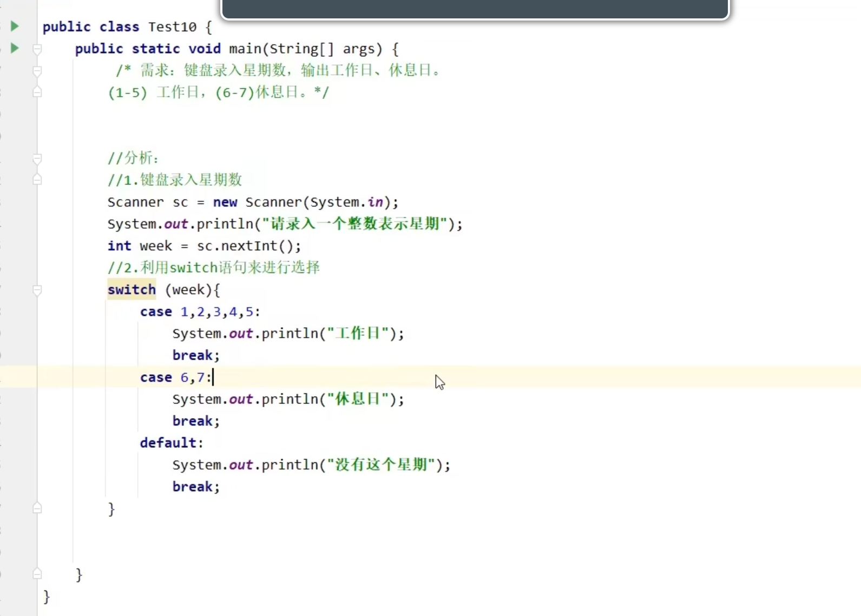Click break; after 休息日 println
Viewport: 861px width, 616px height.
click(x=196, y=421)
